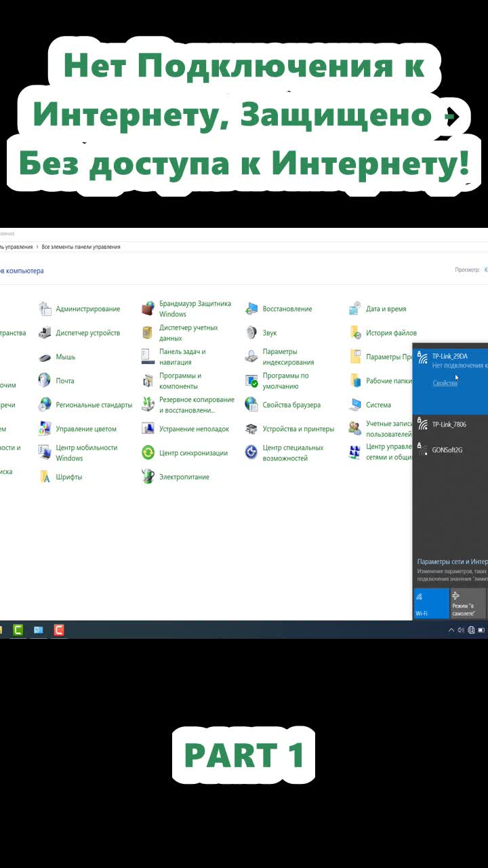Open Диспетчер устройств icon

[x=45, y=333]
